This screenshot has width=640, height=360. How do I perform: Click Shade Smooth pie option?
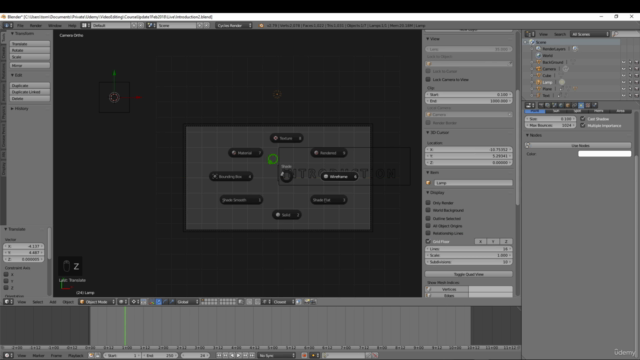(x=241, y=200)
